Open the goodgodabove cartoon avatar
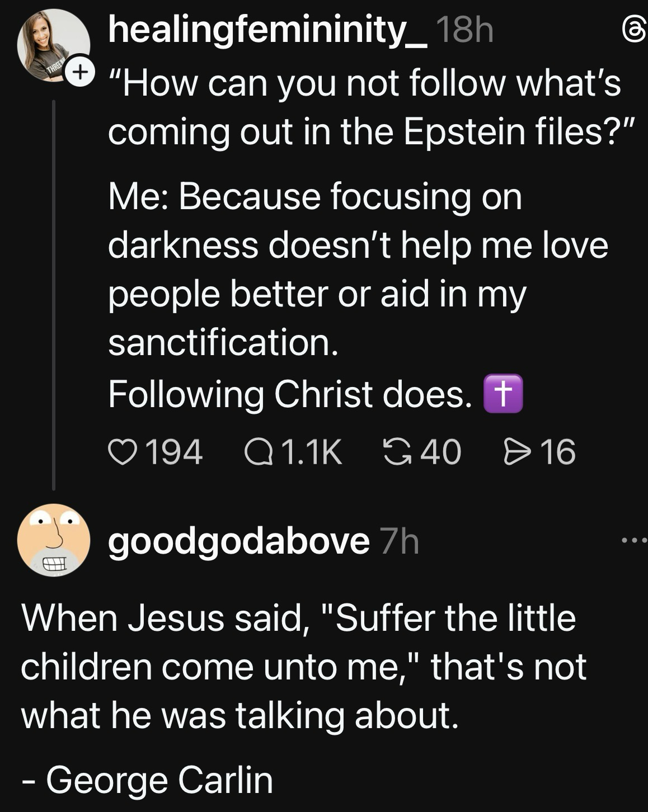 pyautogui.click(x=53, y=540)
